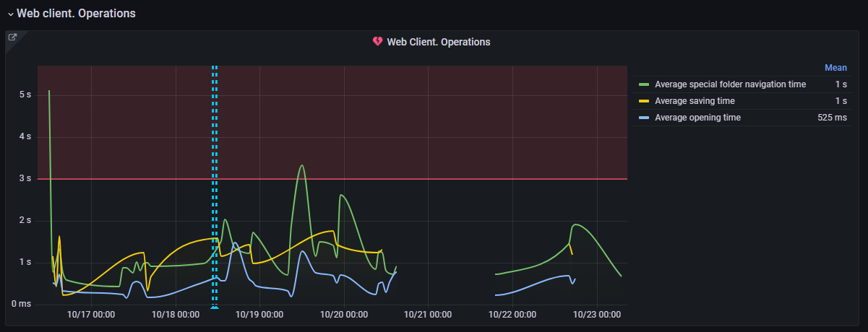Click green swatch for special folder navigation
The height and width of the screenshot is (332, 868).
(x=644, y=84)
